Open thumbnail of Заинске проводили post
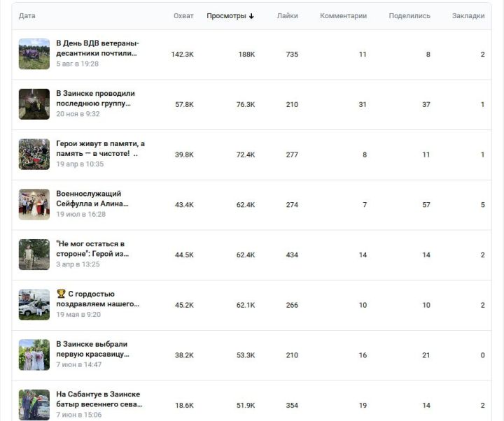The width and height of the screenshot is (504, 421). 34,104
